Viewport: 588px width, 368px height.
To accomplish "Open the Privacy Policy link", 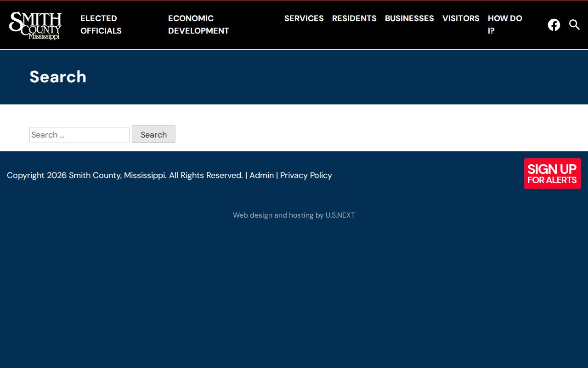I will (x=306, y=175).
